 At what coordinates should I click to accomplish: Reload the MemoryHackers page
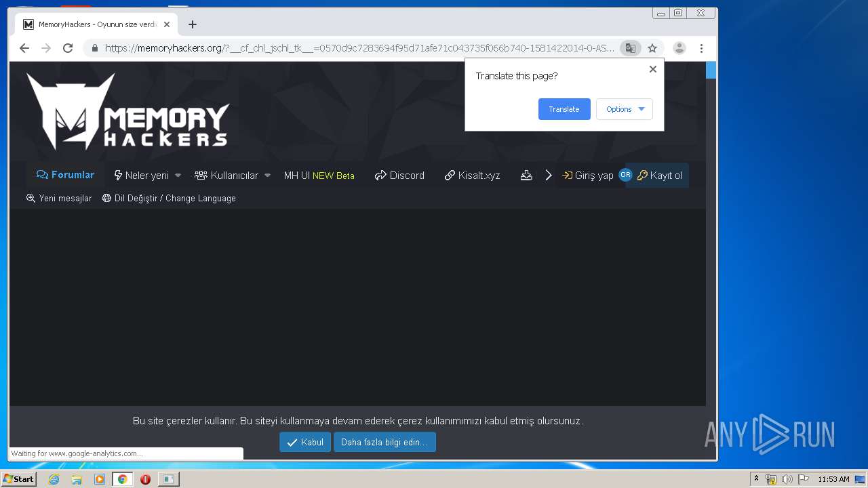coord(68,48)
